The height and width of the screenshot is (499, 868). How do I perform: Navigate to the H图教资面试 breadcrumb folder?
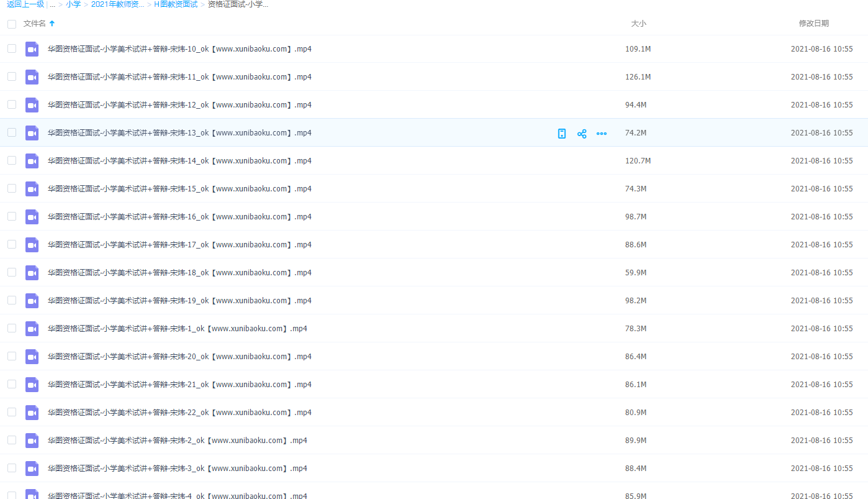pos(176,4)
